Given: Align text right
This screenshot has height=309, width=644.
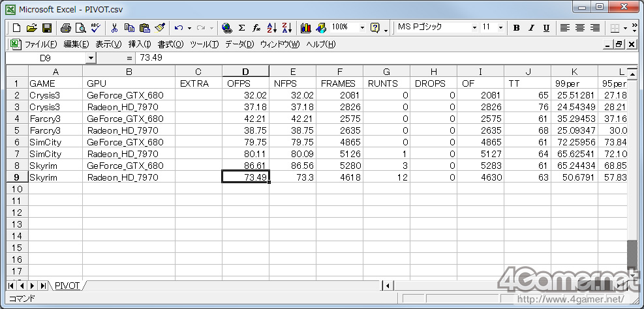Looking at the screenshot, I should click(x=594, y=28).
